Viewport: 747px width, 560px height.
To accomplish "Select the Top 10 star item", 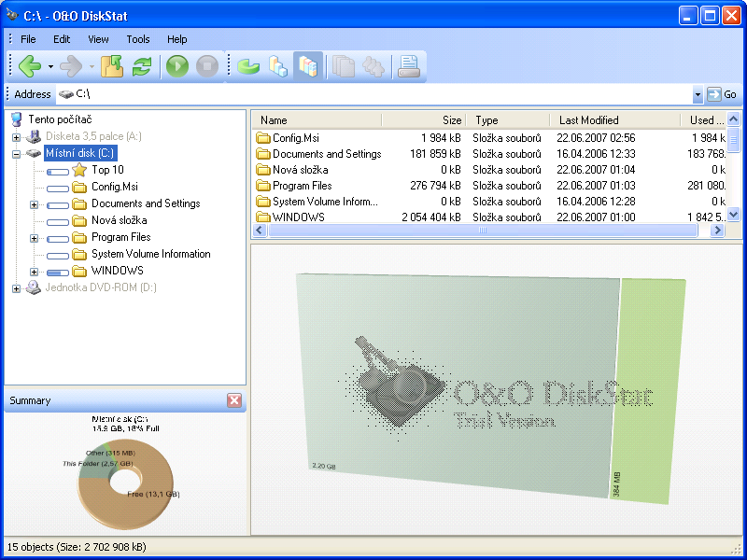I will [107, 170].
